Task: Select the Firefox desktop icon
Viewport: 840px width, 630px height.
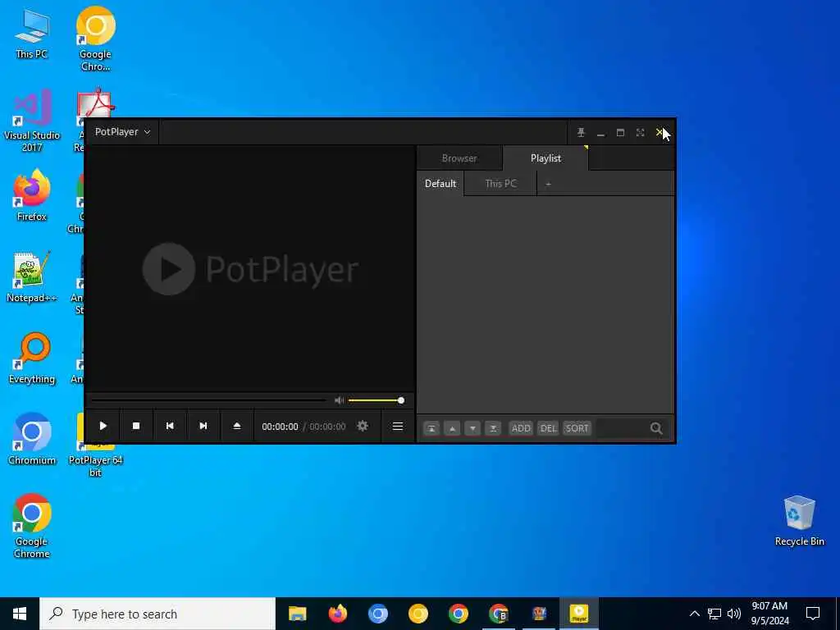Action: click(x=32, y=195)
